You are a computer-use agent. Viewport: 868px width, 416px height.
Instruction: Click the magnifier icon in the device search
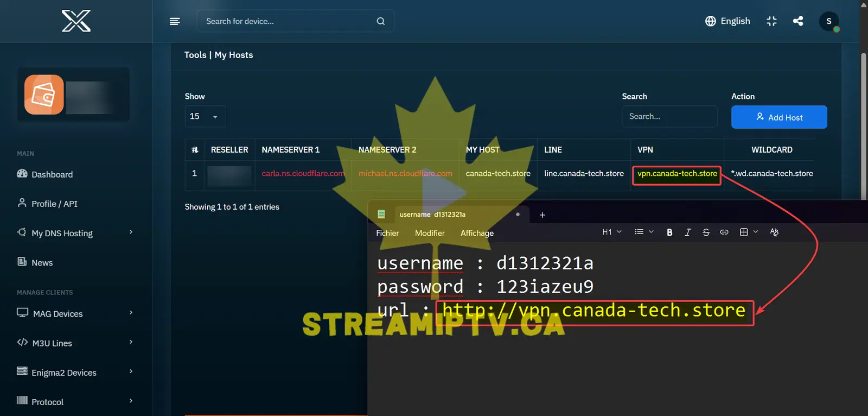click(381, 21)
